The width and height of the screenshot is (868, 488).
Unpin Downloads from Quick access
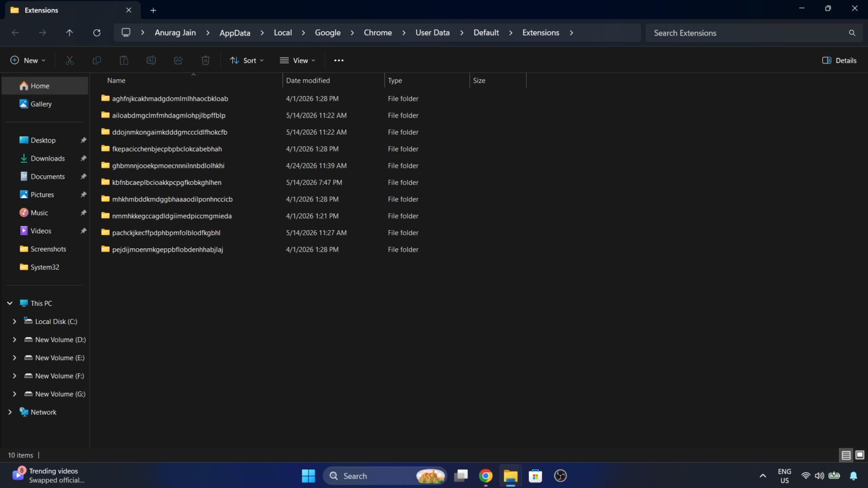[84, 158]
